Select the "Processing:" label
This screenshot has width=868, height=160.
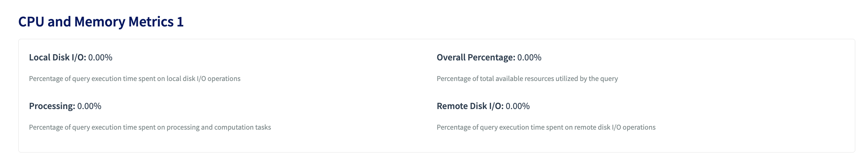pyautogui.click(x=52, y=106)
